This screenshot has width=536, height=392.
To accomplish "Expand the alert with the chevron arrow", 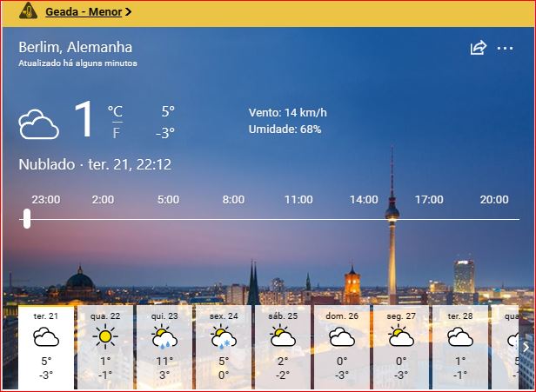I will pos(129,12).
